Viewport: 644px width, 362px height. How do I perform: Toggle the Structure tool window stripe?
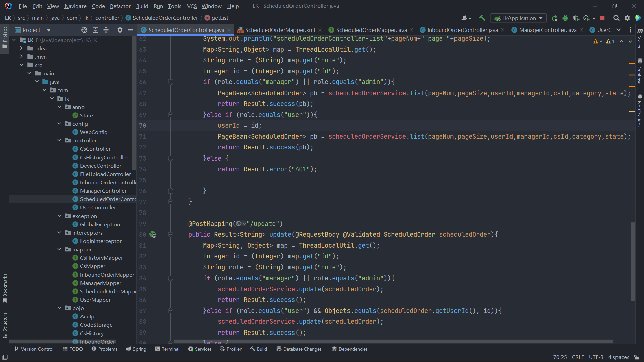tap(5, 324)
